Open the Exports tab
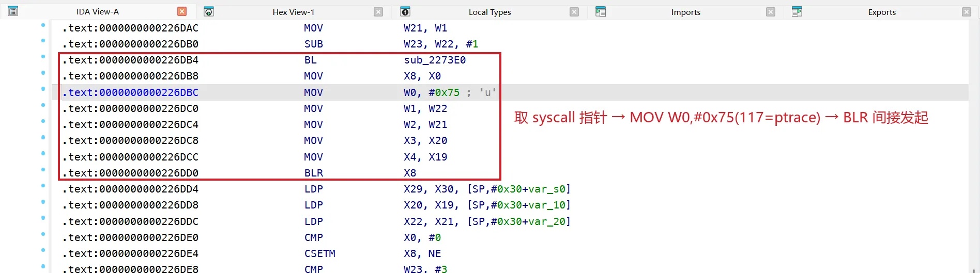Screen dimensions: 980x273 882,12
